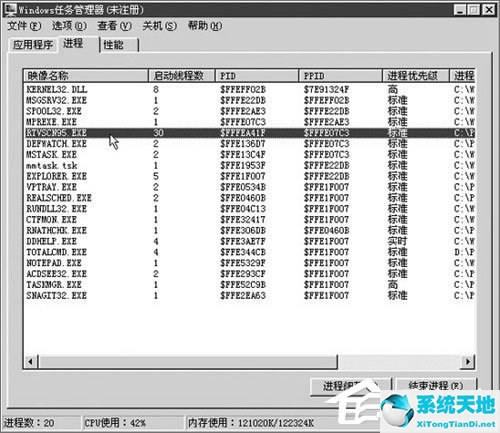Switch to the 应用程序 tab

[33, 45]
